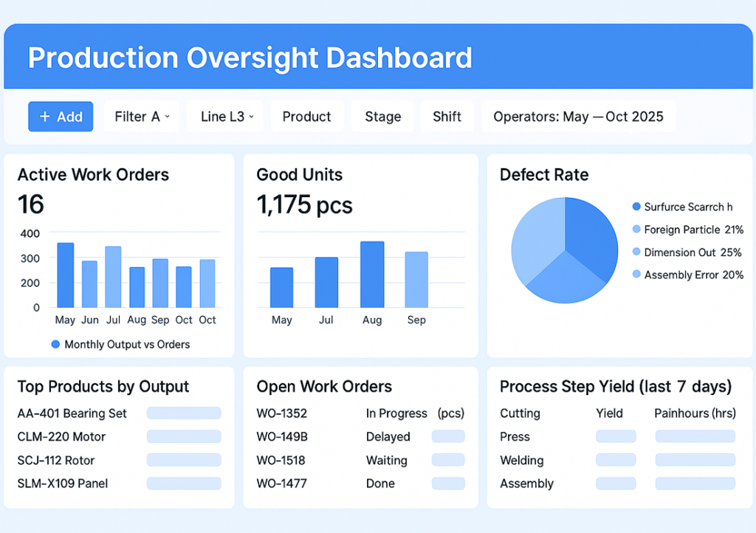Click the plus Add button
This screenshot has height=533, width=756.
click(61, 117)
